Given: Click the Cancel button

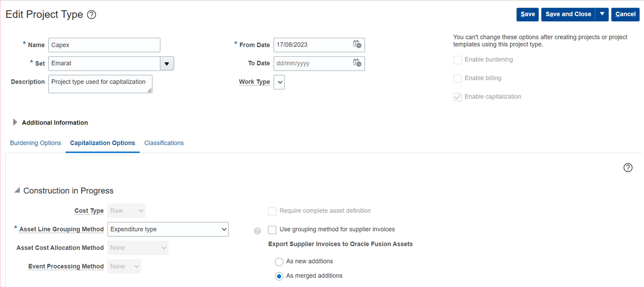Looking at the screenshot, I should pos(625,14).
